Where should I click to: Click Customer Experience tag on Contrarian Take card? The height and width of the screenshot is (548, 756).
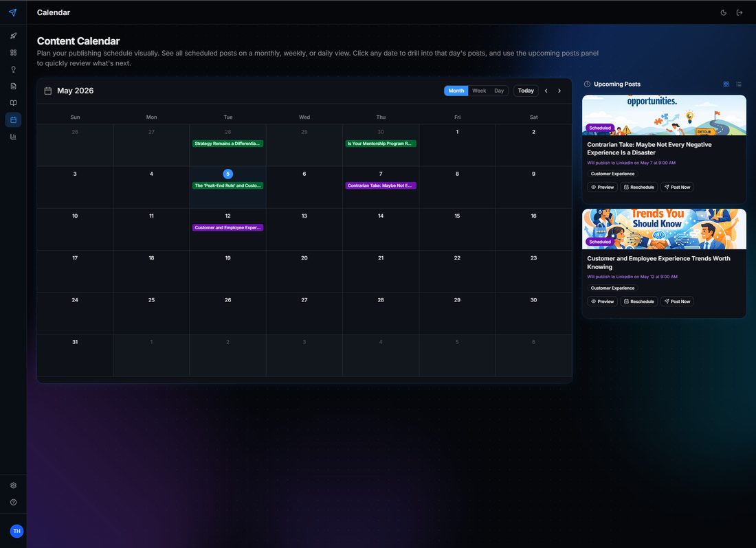[613, 174]
